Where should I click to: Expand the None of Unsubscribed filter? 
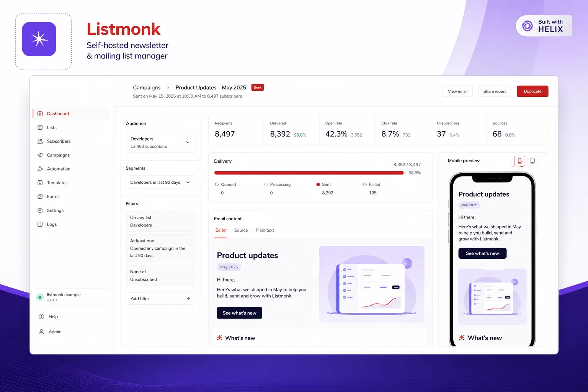(x=160, y=276)
